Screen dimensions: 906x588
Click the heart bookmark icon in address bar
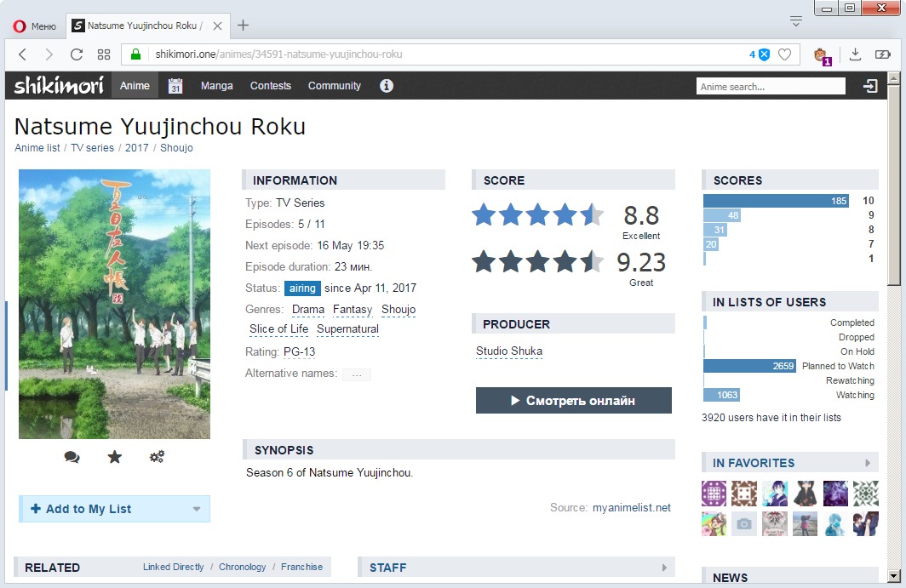[785, 54]
